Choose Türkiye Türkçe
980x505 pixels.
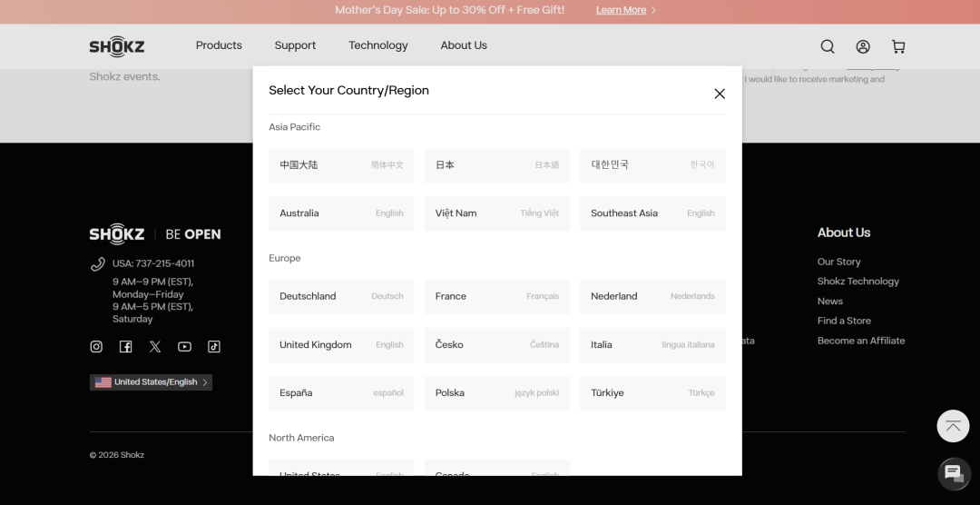[652, 393]
